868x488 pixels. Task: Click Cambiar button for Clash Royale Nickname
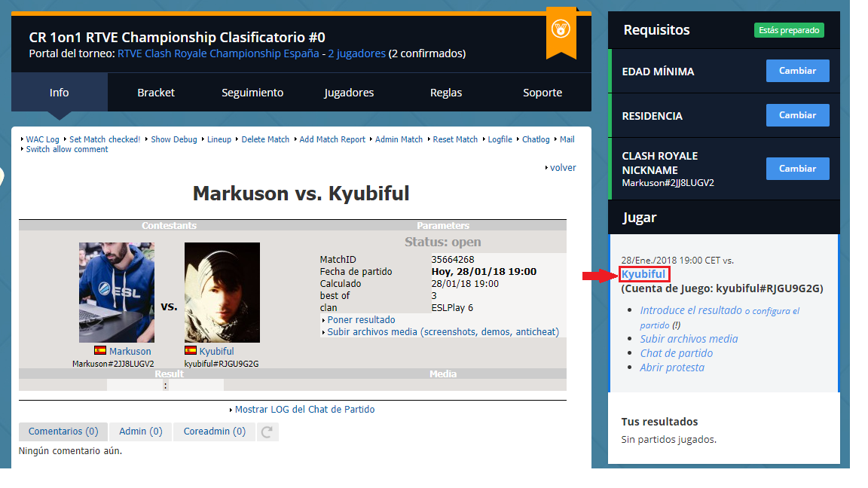[798, 169]
